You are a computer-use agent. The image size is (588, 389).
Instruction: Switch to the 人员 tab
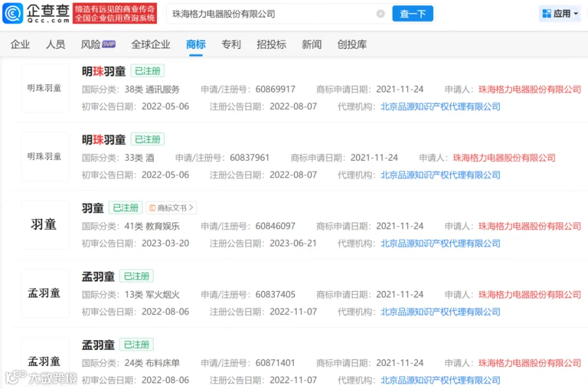click(x=55, y=44)
